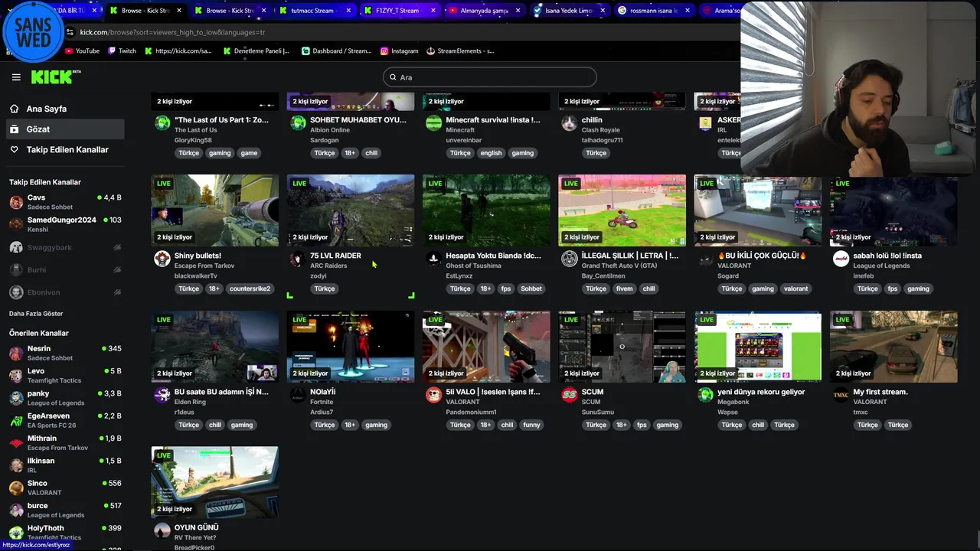This screenshot has width=980, height=551.
Task: Open the Instagram bookmark
Action: click(399, 51)
